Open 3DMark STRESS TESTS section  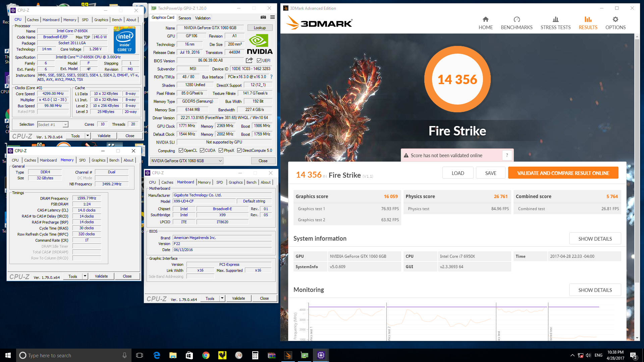click(x=555, y=23)
